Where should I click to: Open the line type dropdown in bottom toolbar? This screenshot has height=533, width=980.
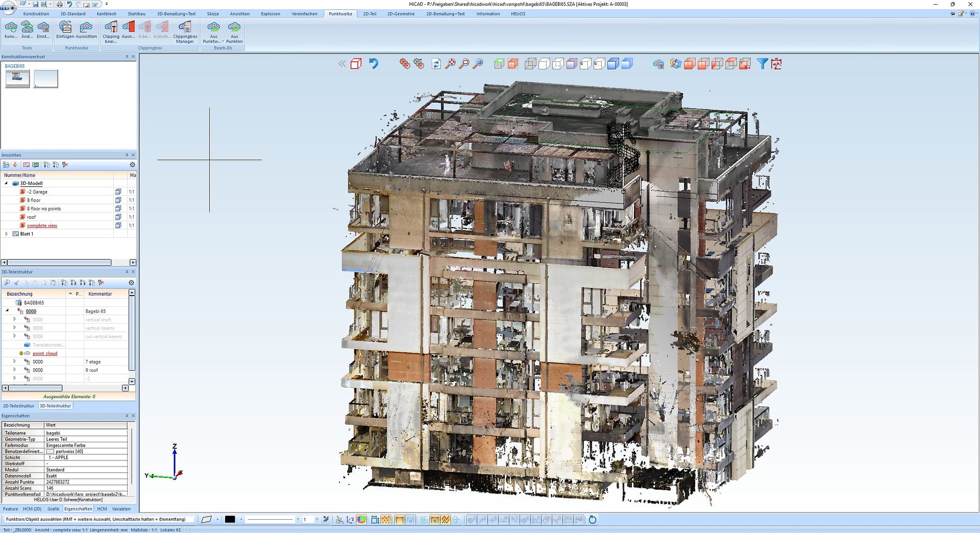tap(298, 520)
